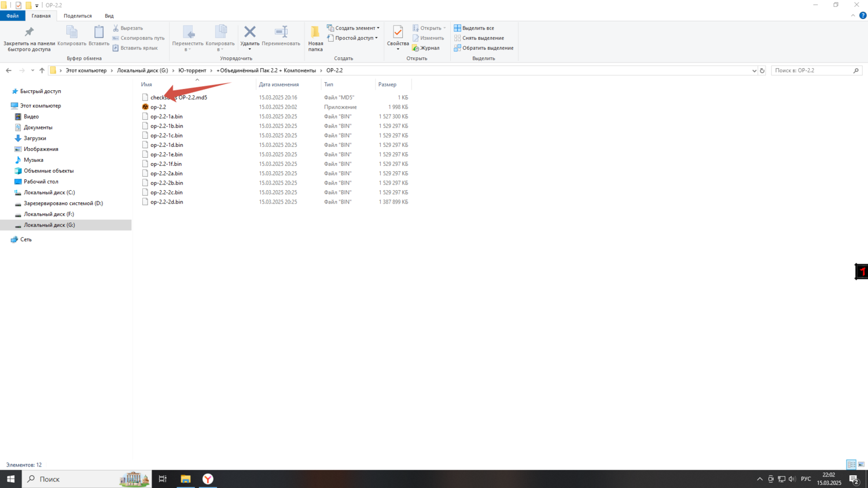Open the notification center icon
The width and height of the screenshot is (868, 488).
point(854,479)
